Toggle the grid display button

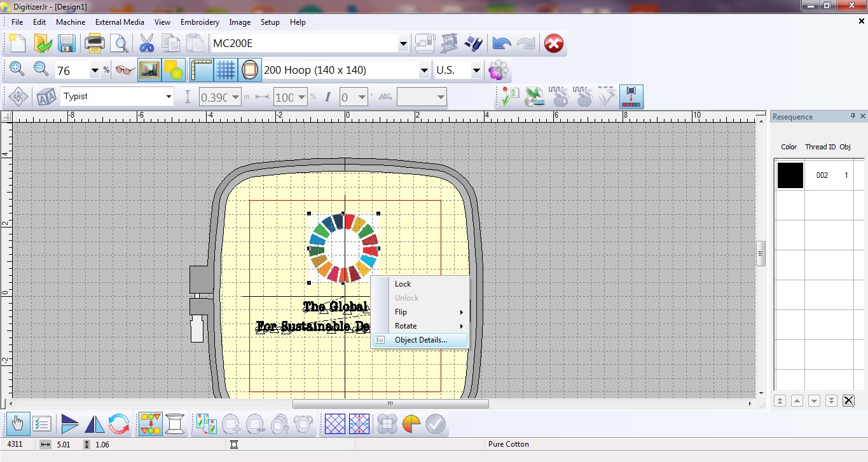tap(226, 70)
